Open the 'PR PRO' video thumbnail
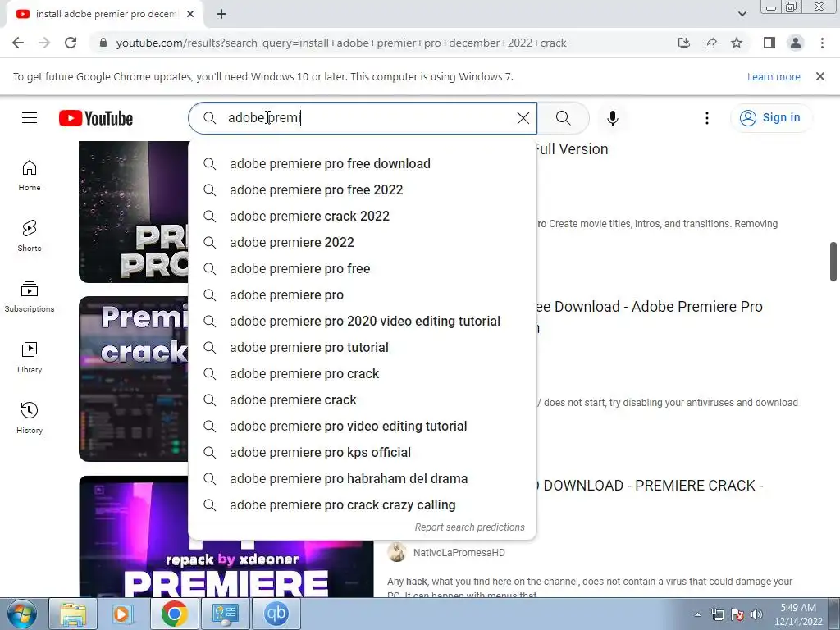840x630 pixels. pyautogui.click(x=134, y=212)
